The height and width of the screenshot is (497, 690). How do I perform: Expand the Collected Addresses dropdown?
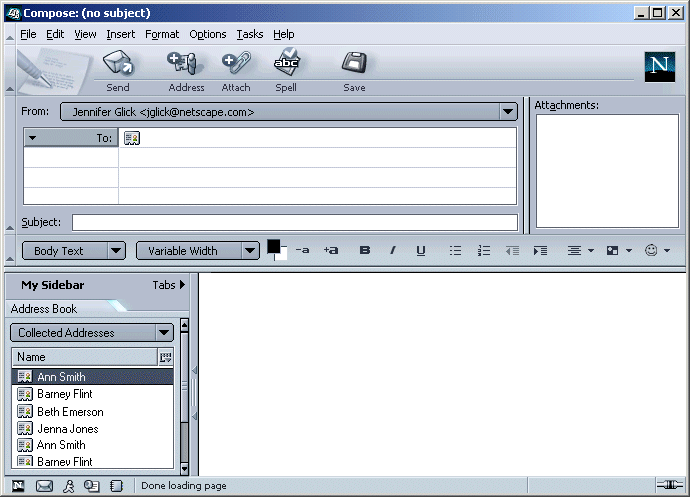pos(164,333)
